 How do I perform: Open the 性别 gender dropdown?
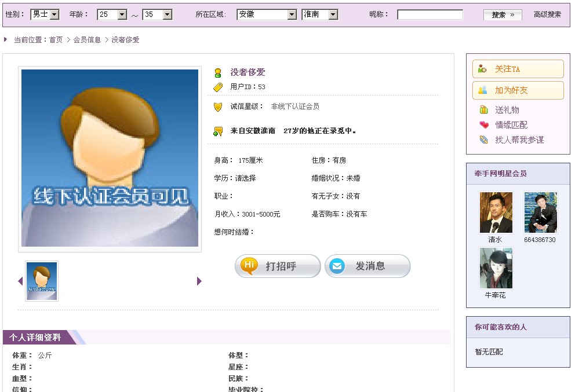click(x=45, y=14)
